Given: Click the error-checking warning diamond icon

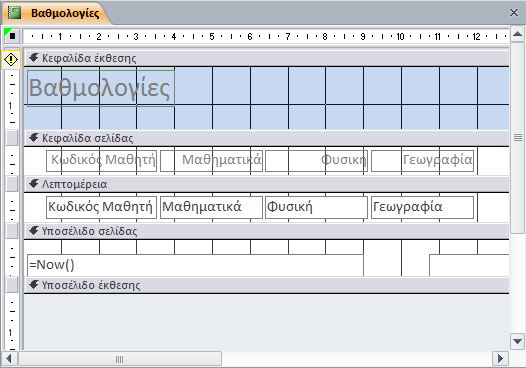Looking at the screenshot, I should 11,60.
